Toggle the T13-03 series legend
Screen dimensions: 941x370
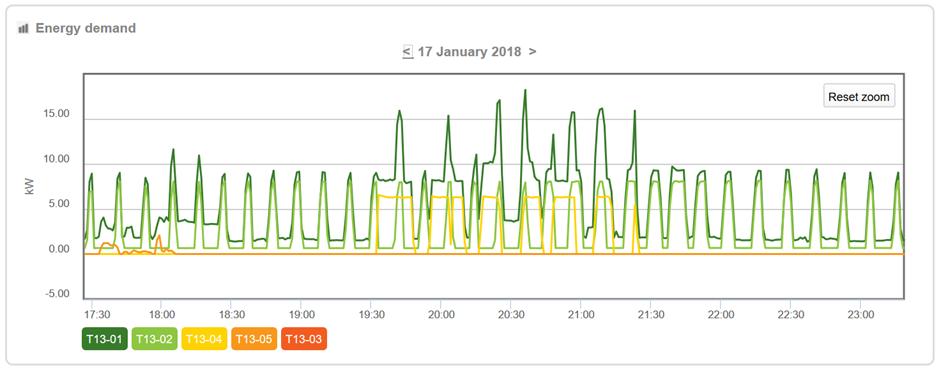pos(304,339)
